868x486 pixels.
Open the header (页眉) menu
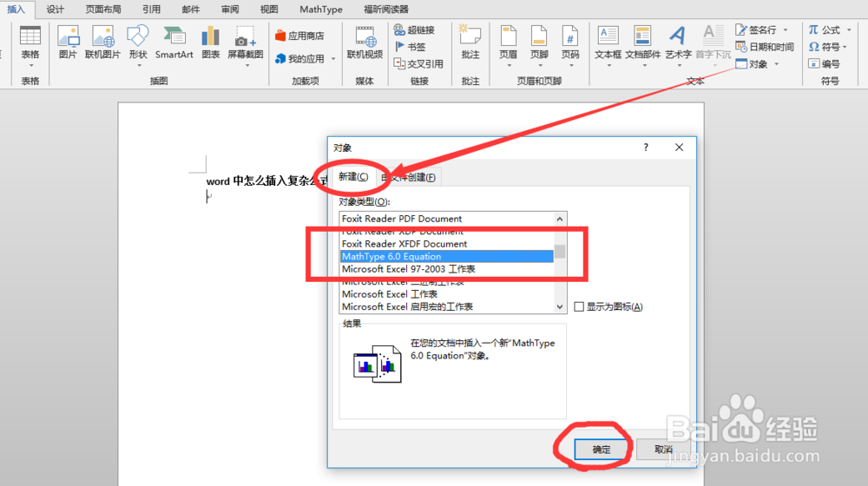pos(508,45)
